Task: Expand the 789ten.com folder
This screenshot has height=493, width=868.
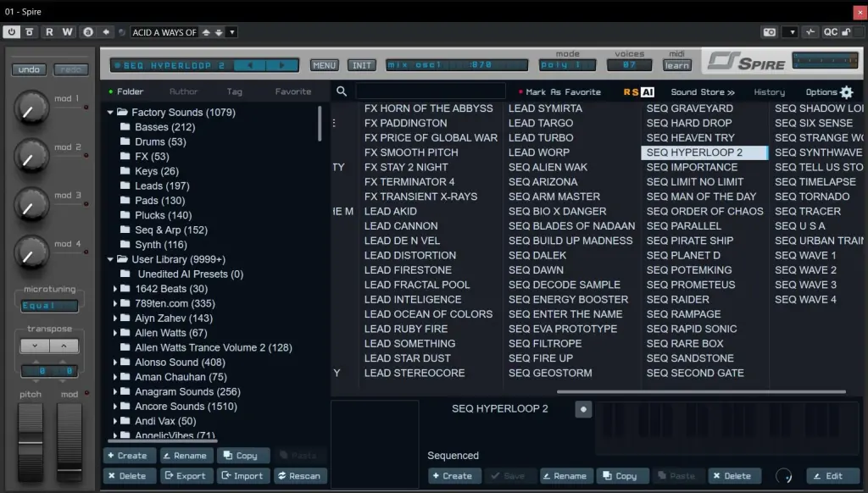Action: coord(115,303)
